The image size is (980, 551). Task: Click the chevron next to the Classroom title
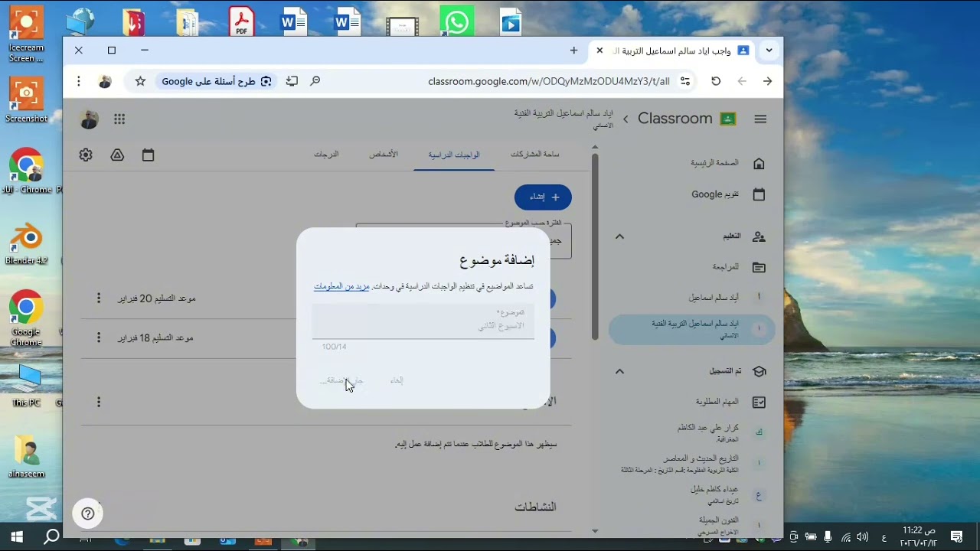(626, 119)
